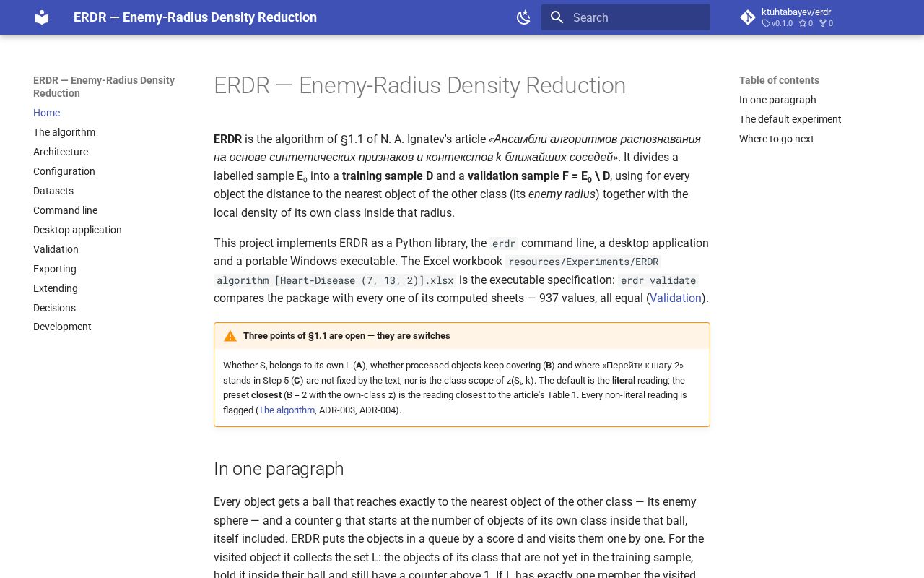
Task: Click the header title ERDR — Enemy-Radius Density Reduction
Action: point(195,17)
